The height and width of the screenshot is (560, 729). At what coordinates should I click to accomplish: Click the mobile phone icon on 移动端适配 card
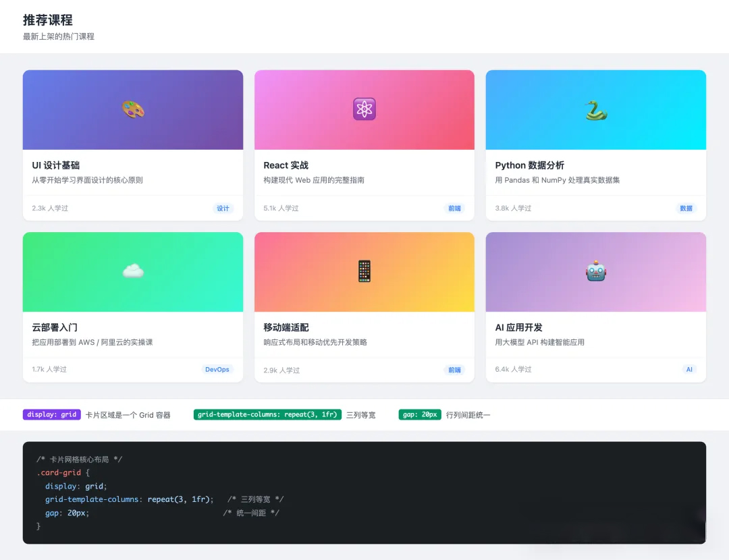364,271
